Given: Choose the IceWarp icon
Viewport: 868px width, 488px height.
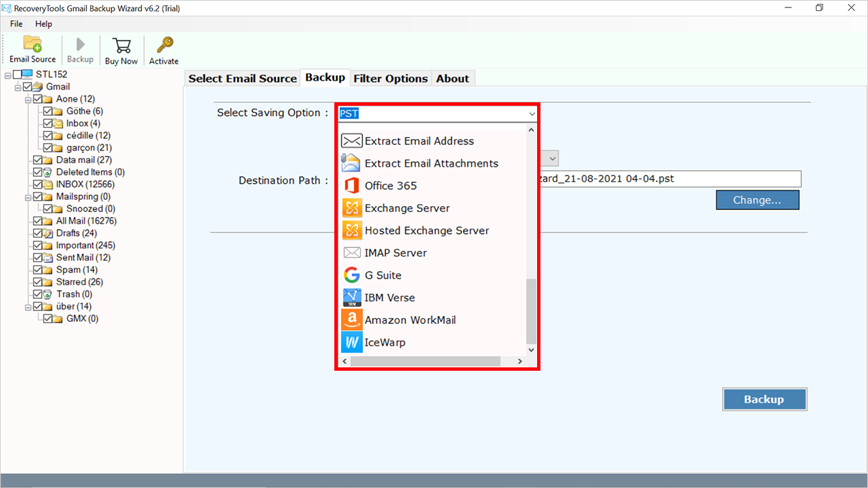Looking at the screenshot, I should tap(352, 342).
